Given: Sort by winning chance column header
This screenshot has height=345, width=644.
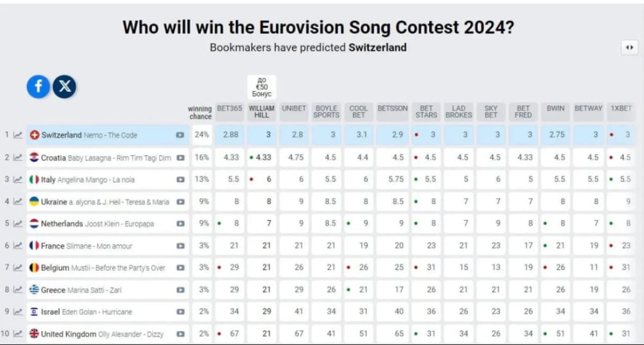Looking at the screenshot, I should (x=200, y=112).
